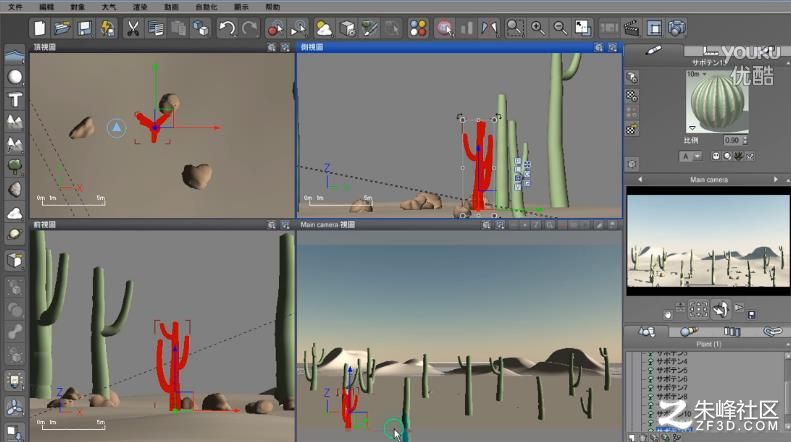Select the pencil aspect tab in the object panel
This screenshot has width=791, height=442.
coord(653,50)
